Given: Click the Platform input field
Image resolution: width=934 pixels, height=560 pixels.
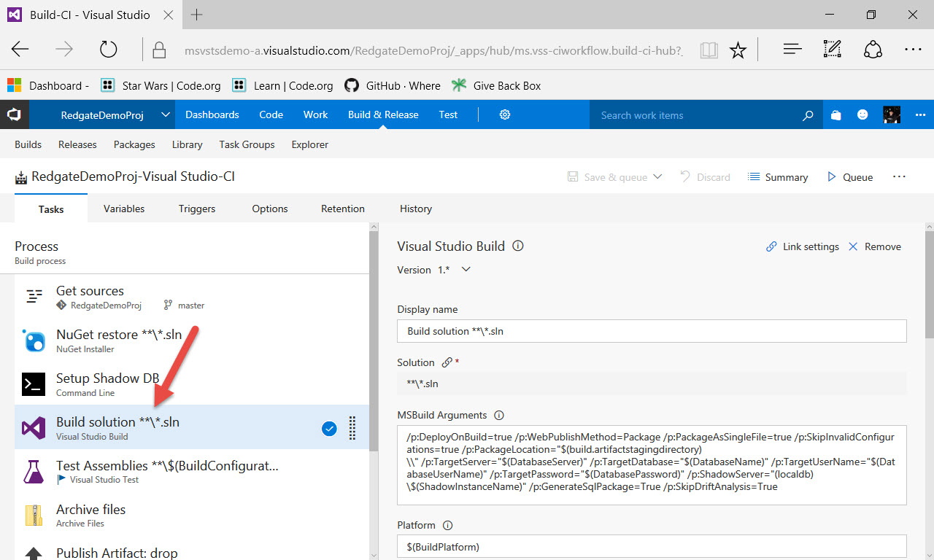Looking at the screenshot, I should [x=652, y=546].
